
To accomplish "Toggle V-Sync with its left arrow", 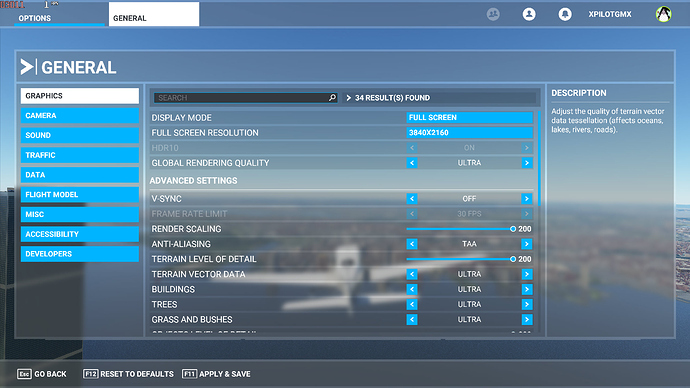I will click(412, 199).
